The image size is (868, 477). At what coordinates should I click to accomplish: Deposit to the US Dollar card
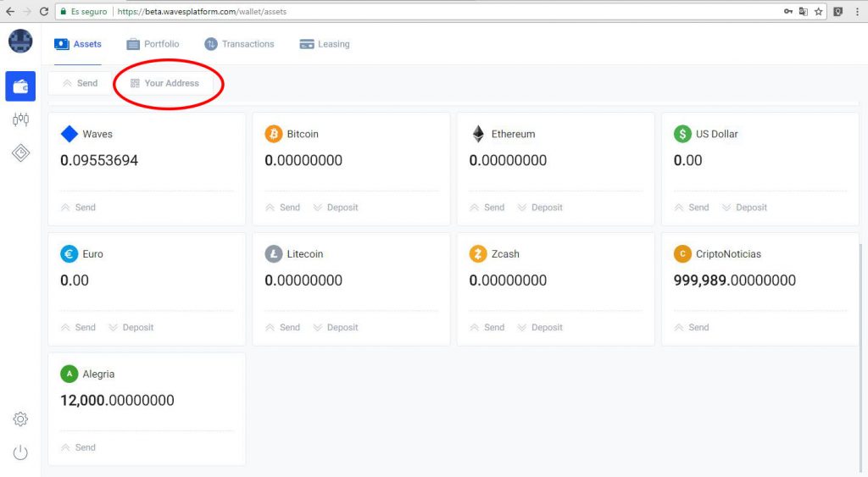[744, 208]
